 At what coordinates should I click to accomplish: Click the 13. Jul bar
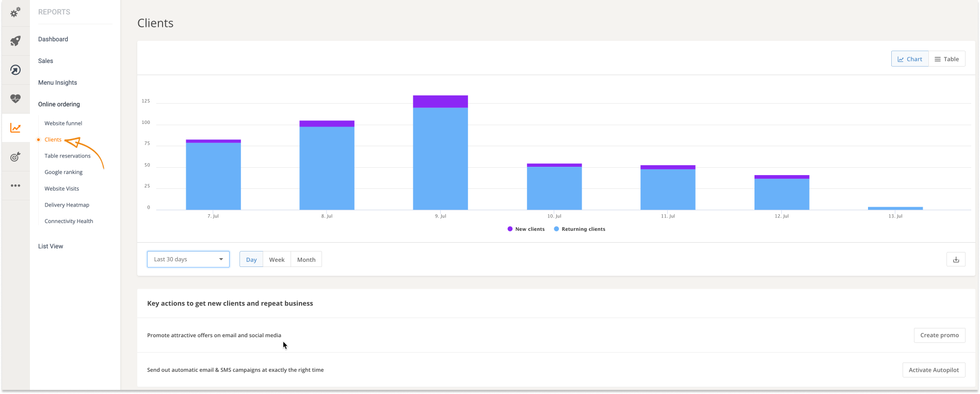[x=895, y=209]
